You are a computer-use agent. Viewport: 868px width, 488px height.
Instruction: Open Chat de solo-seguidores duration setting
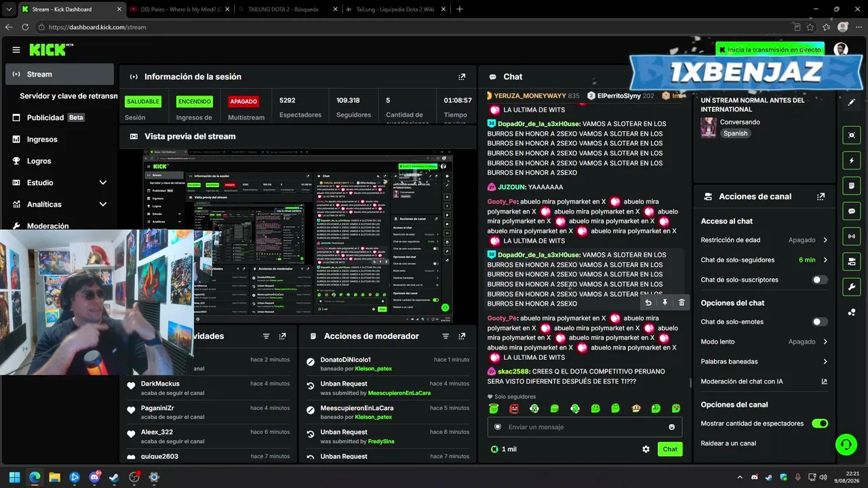point(764,260)
